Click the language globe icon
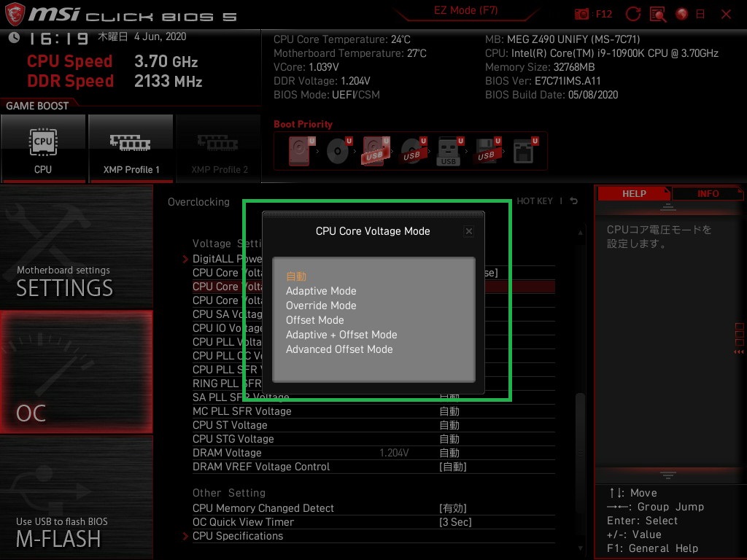The height and width of the screenshot is (560, 747). pos(682,14)
